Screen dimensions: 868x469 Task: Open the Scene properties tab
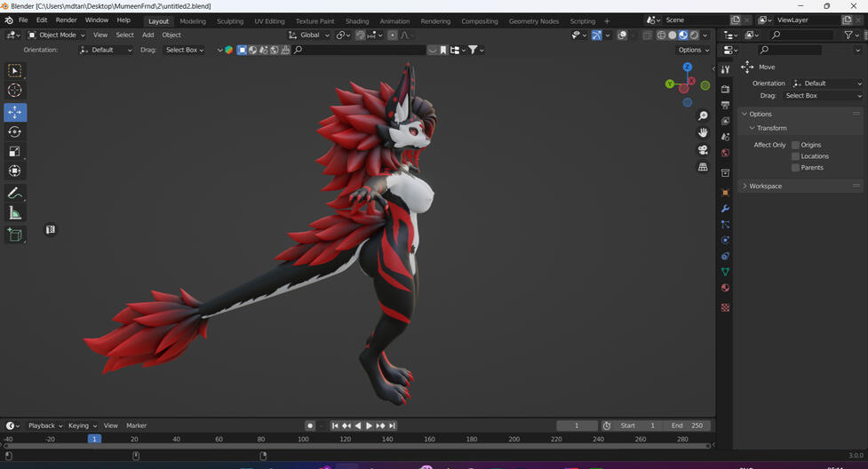coord(725,137)
